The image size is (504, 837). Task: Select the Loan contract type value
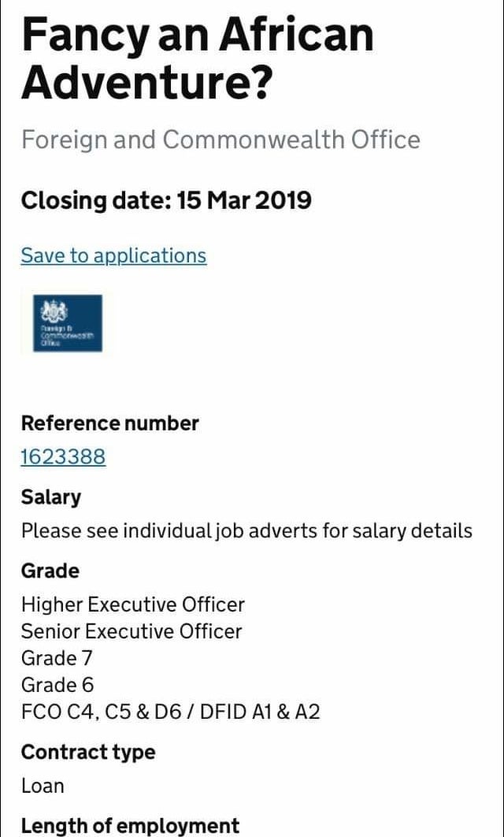click(43, 786)
